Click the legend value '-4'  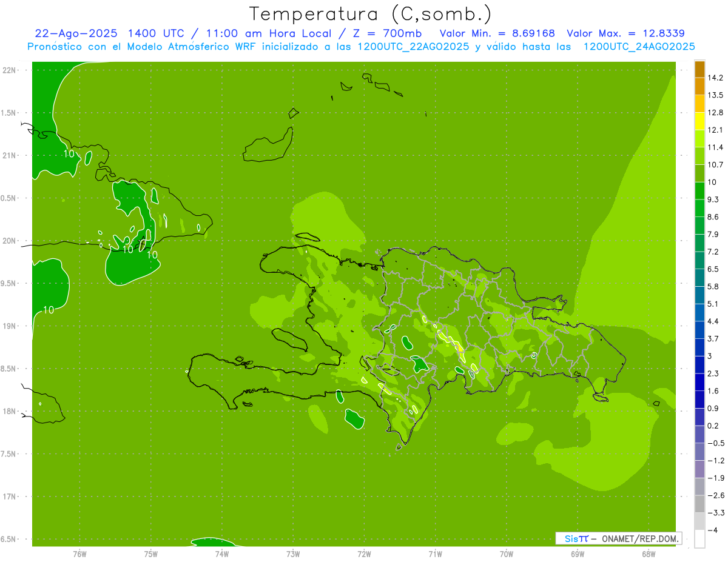[x=712, y=530]
